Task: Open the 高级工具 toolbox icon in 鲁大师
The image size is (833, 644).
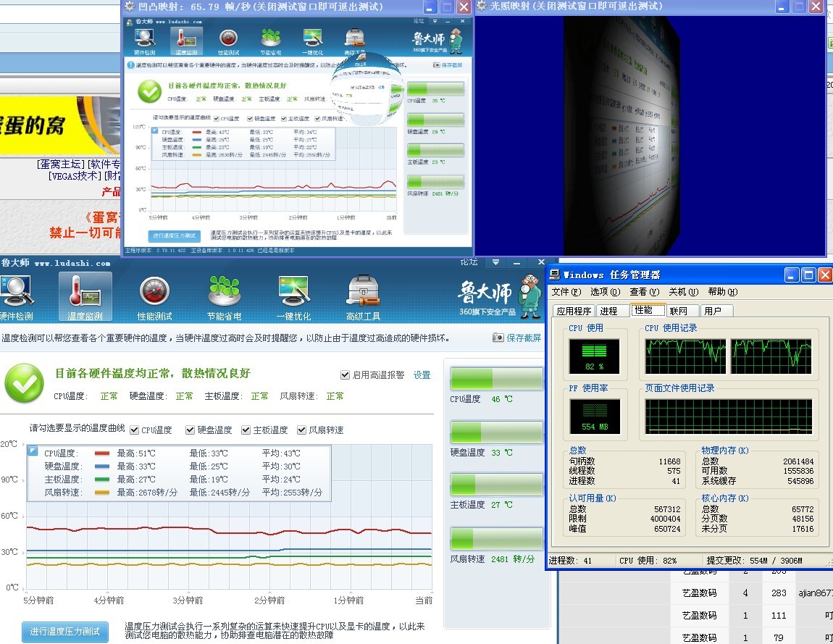Action: pyautogui.click(x=364, y=298)
